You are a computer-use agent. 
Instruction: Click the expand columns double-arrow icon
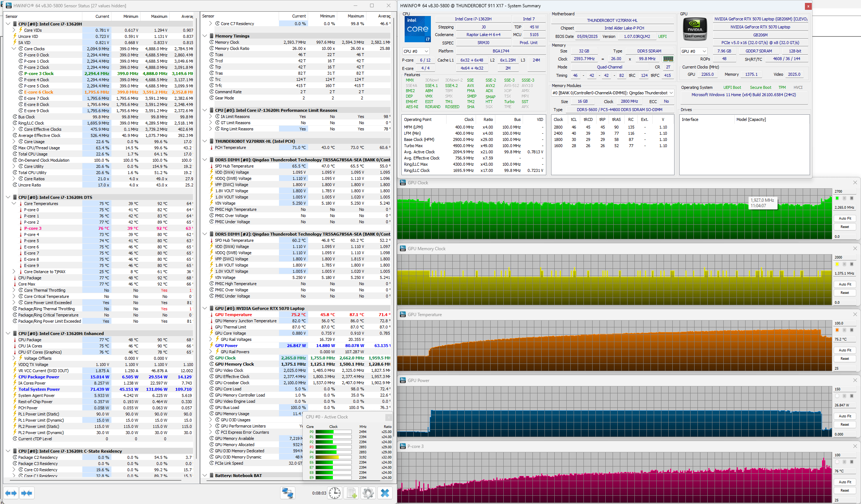11,493
